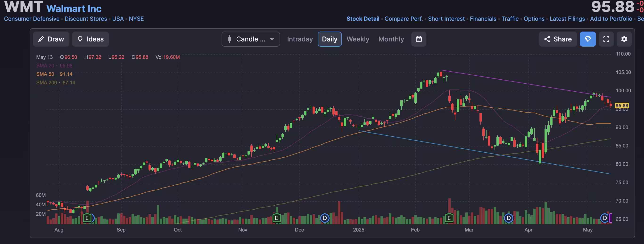Image resolution: width=644 pixels, height=244 pixels.
Task: Enter fullscreen chart mode
Action: click(x=606, y=39)
